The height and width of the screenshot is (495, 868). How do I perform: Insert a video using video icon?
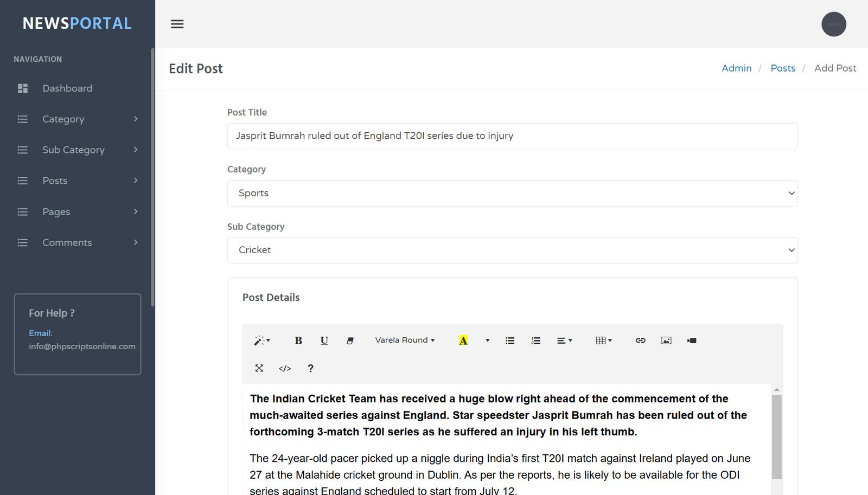(692, 340)
